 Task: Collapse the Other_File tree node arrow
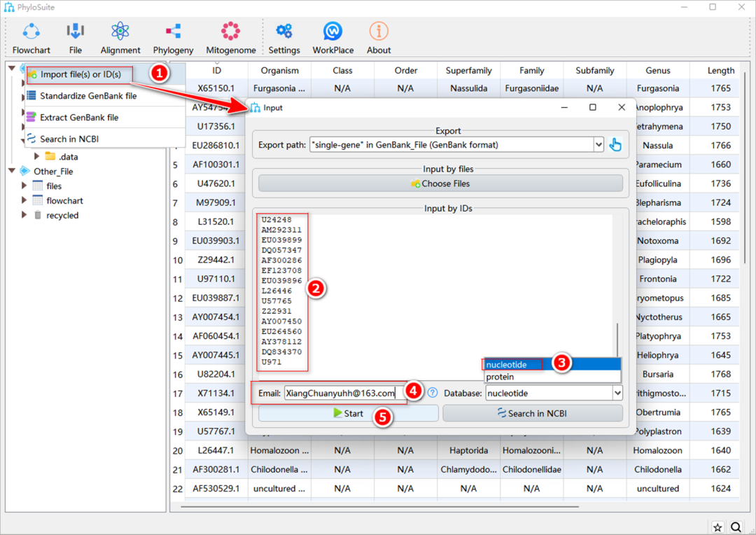12,171
